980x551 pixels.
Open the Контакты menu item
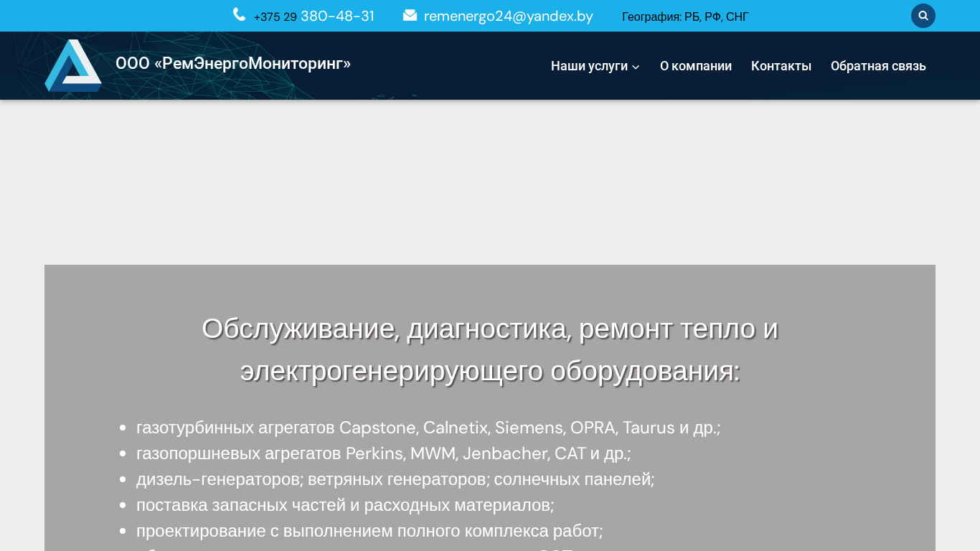(x=781, y=66)
